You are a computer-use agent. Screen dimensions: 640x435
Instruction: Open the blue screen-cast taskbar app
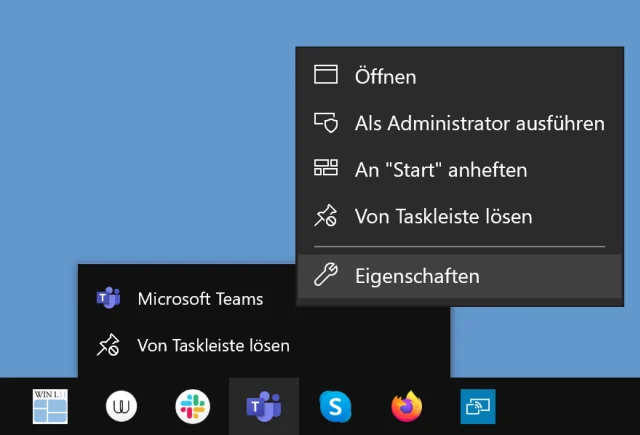tap(478, 406)
